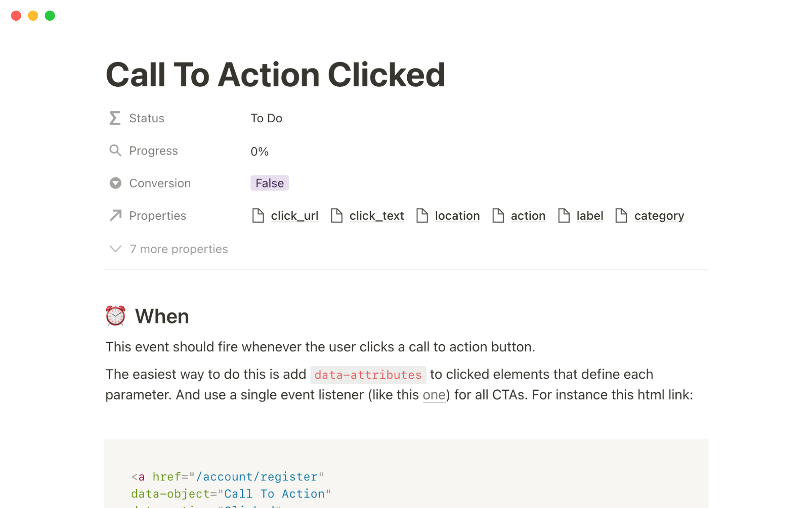
Task: Expand the 7 more properties chevron
Action: point(115,249)
